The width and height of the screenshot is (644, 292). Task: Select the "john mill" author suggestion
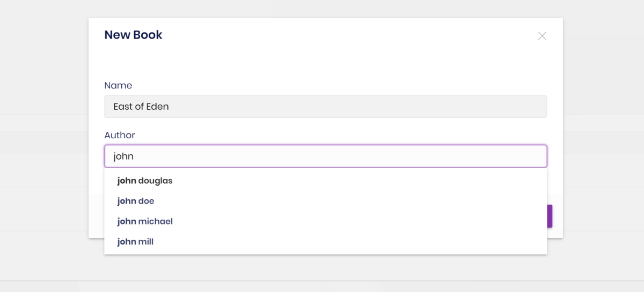(135, 242)
